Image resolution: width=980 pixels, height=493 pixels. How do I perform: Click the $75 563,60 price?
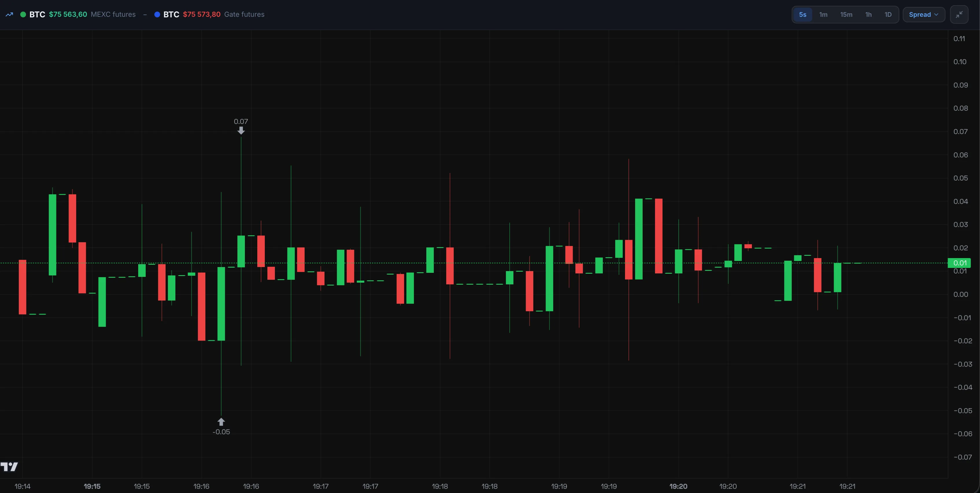coord(68,14)
